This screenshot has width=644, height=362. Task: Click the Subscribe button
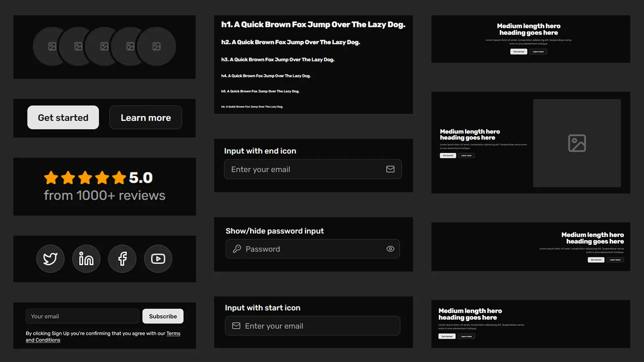(163, 316)
